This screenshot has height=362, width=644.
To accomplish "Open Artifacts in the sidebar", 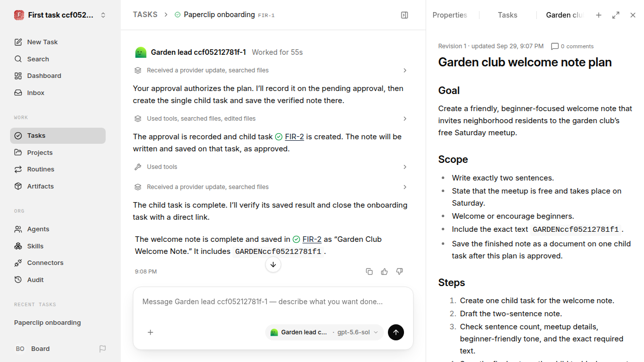I will [x=58, y=186].
